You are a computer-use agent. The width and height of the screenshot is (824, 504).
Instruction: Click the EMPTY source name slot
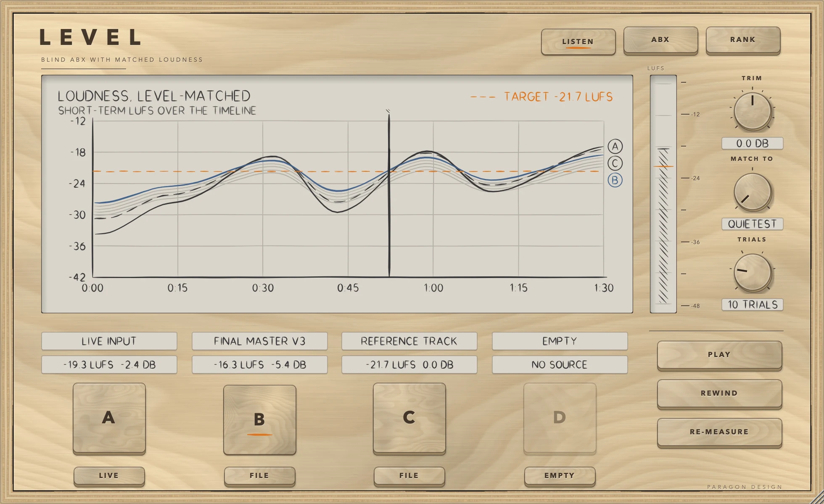(x=560, y=341)
